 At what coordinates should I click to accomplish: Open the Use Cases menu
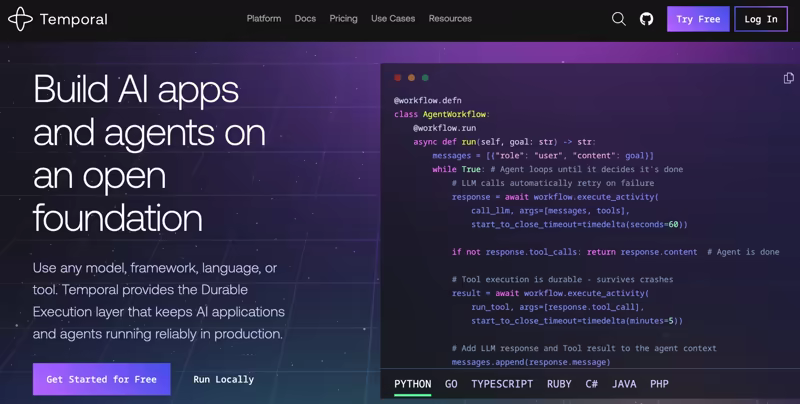[393, 19]
